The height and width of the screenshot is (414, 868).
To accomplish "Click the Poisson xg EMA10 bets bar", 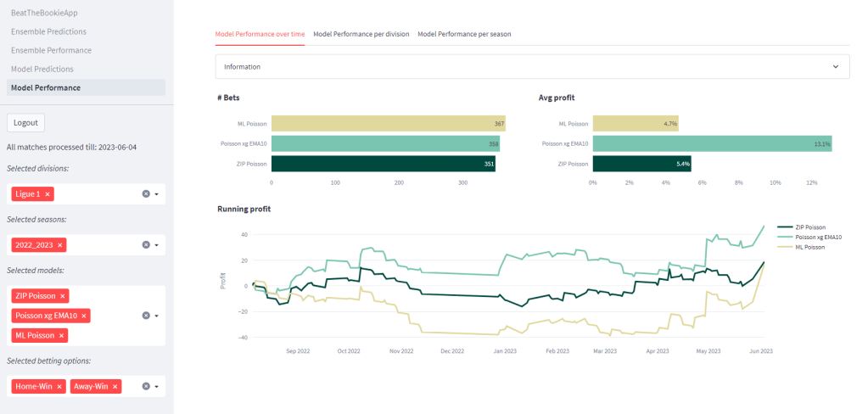I will [385, 143].
